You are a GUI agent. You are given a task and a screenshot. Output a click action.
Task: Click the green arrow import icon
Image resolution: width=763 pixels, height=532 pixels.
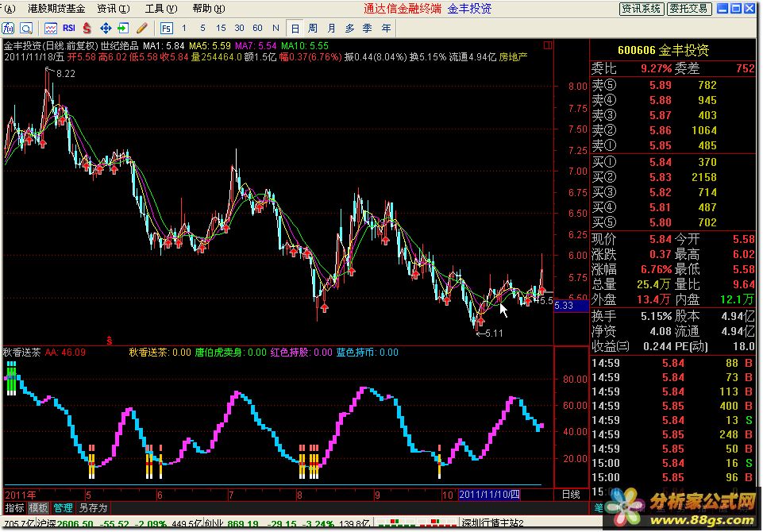point(123,29)
